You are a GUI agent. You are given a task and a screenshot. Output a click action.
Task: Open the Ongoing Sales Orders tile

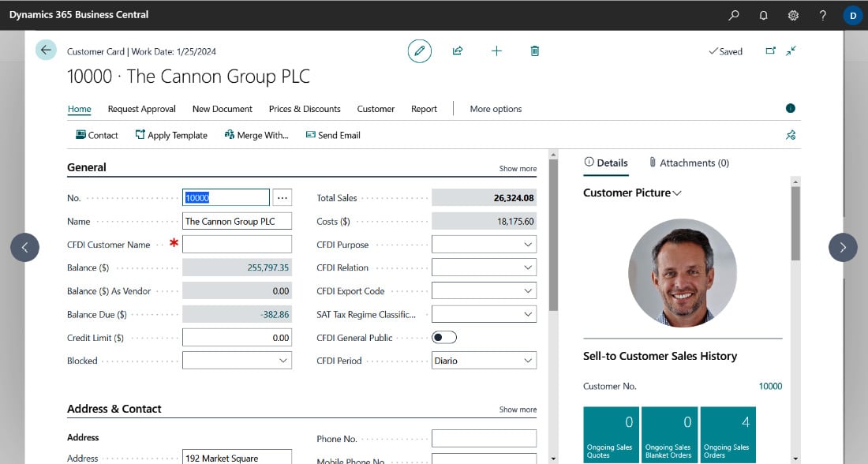tap(728, 435)
